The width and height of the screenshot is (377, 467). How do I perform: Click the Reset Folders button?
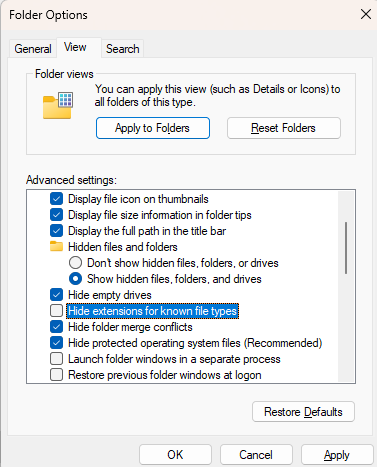[x=284, y=128]
